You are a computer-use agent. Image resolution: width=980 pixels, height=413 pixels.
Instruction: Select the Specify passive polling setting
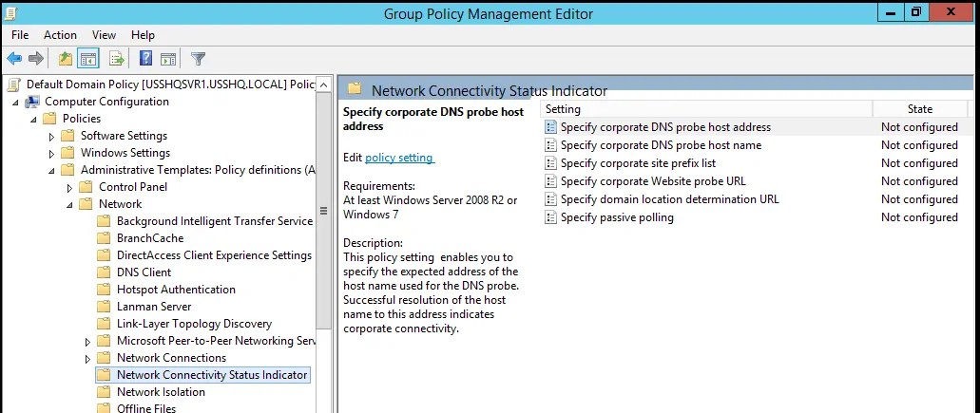(617, 217)
